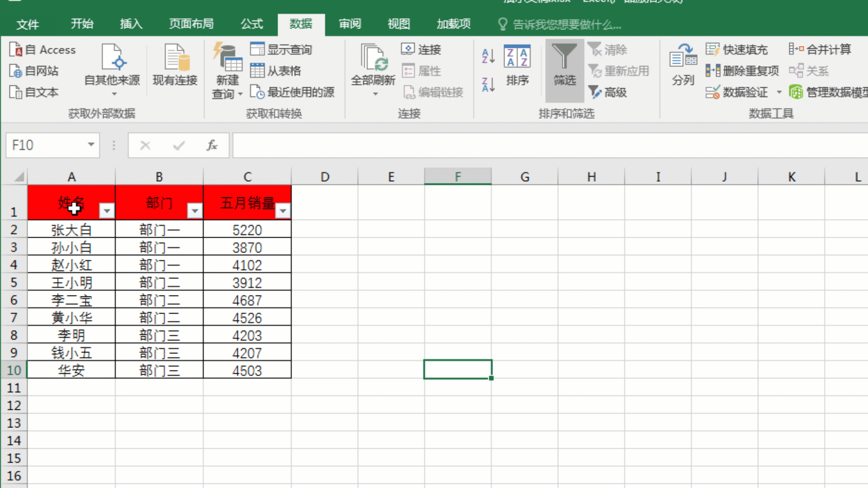Select cell containing 李二宝
The width and height of the screenshot is (868, 488).
coord(71,300)
